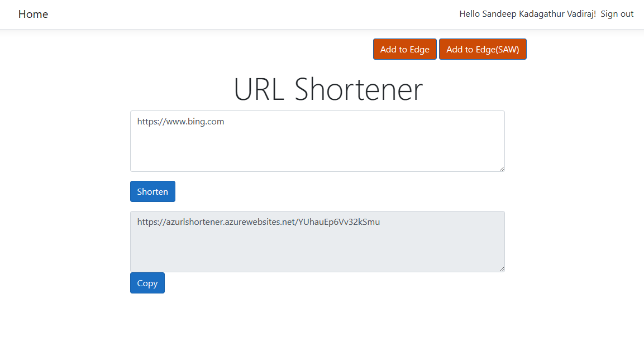Click the Hello Sandeep Kadagathur Vadiraj greeting

527,14
